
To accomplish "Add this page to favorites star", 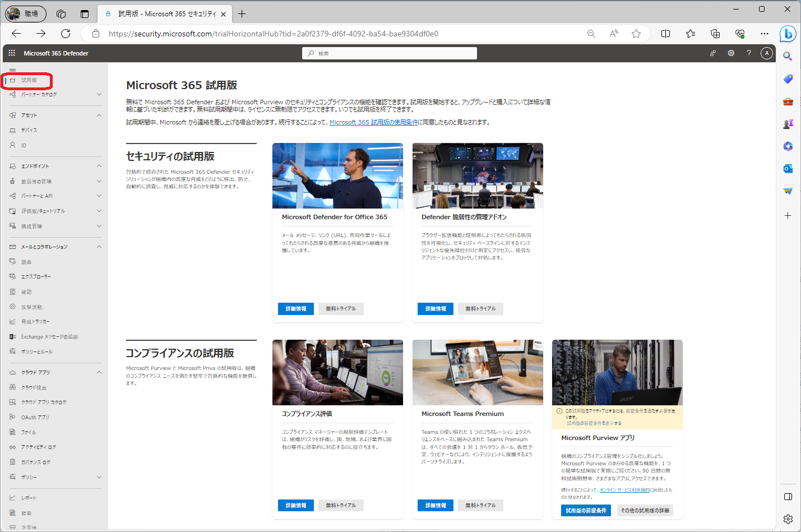I will pos(636,34).
